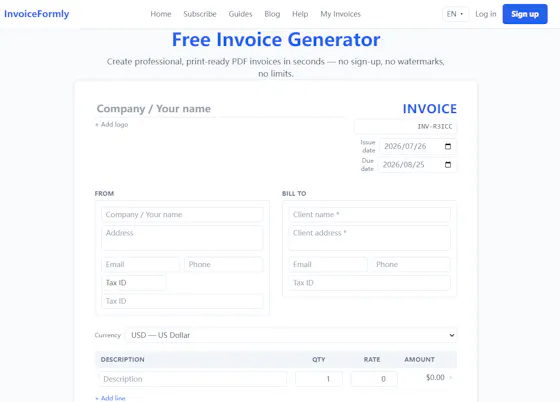Click the Free Invoice Generator heading
Viewport: 560px width, 402px height.
click(x=276, y=39)
